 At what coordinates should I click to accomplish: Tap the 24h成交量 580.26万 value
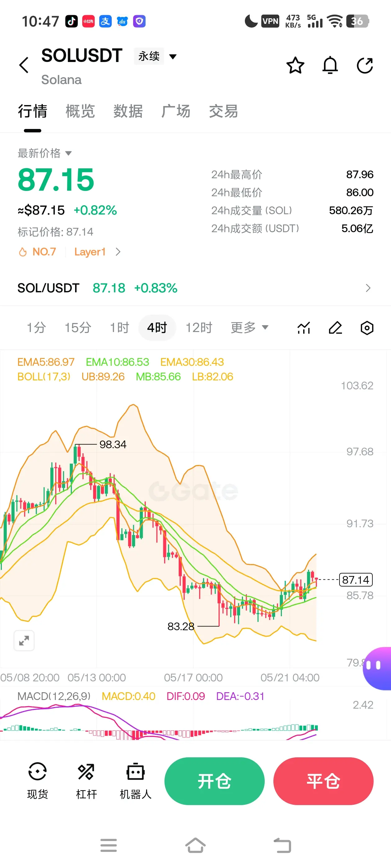coord(351,210)
